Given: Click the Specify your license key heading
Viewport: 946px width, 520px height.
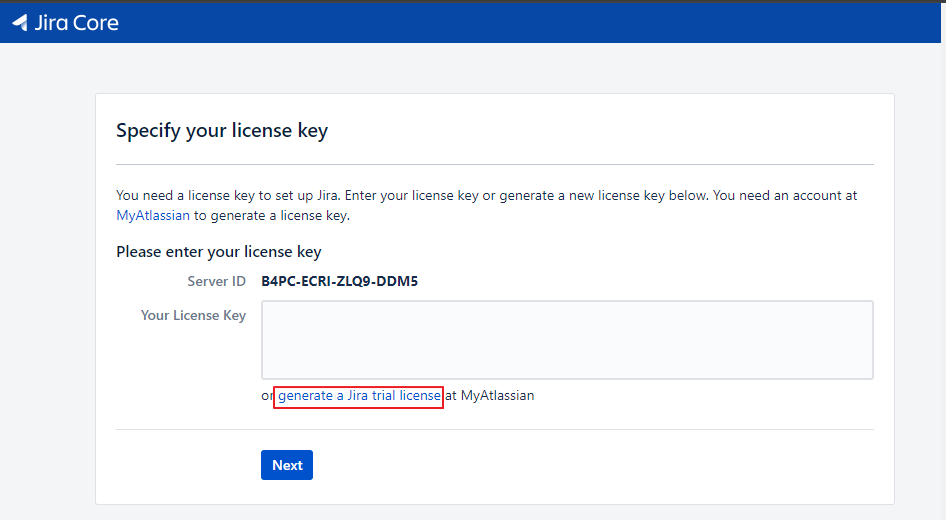Looking at the screenshot, I should pyautogui.click(x=222, y=130).
